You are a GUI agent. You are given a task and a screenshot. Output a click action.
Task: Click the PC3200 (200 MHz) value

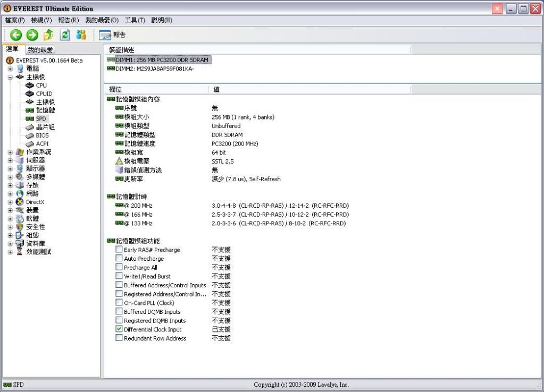click(235, 143)
